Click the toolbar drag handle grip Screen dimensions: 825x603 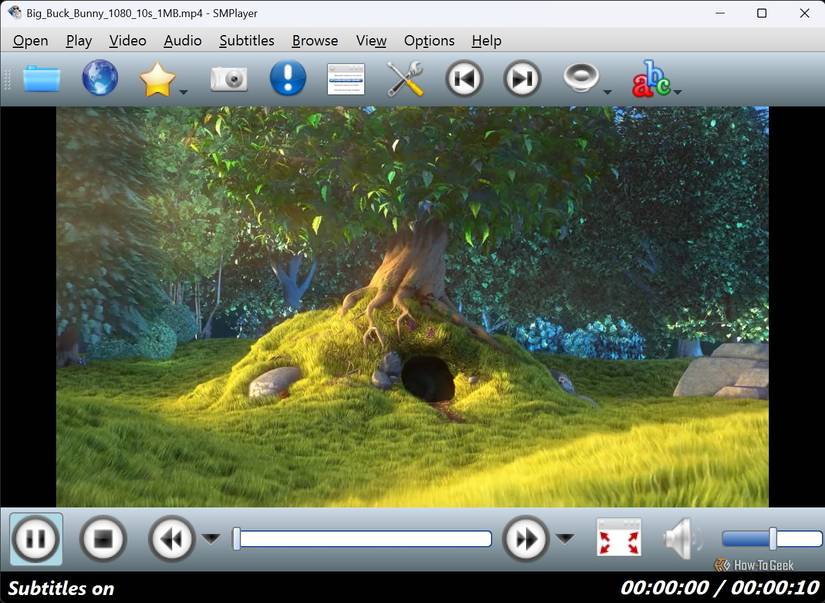[7, 79]
